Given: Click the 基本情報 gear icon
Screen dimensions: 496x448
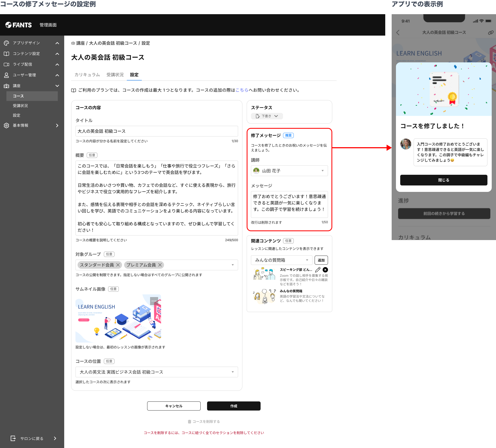Looking at the screenshot, I should [x=6, y=126].
